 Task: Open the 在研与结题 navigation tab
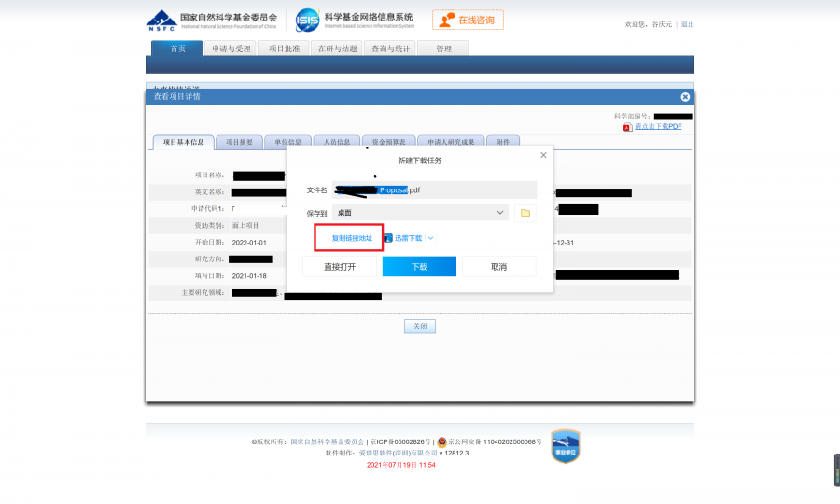coord(337,49)
